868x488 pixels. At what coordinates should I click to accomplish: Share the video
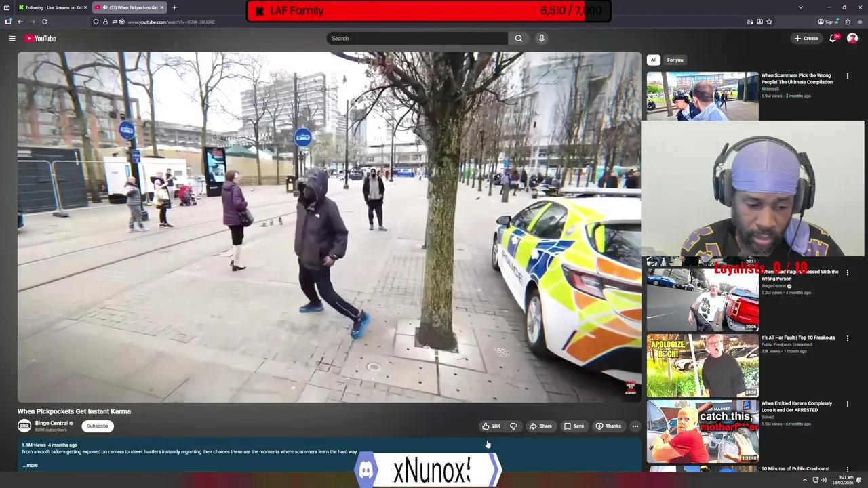point(540,426)
